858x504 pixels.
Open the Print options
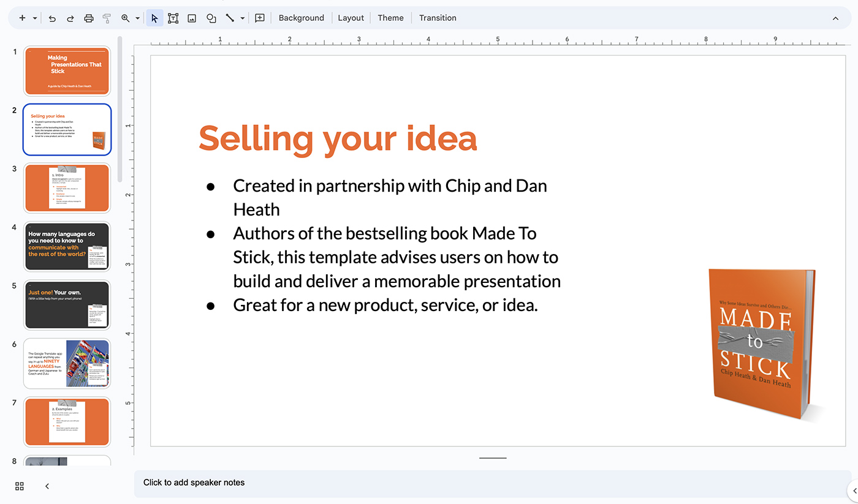coord(88,18)
